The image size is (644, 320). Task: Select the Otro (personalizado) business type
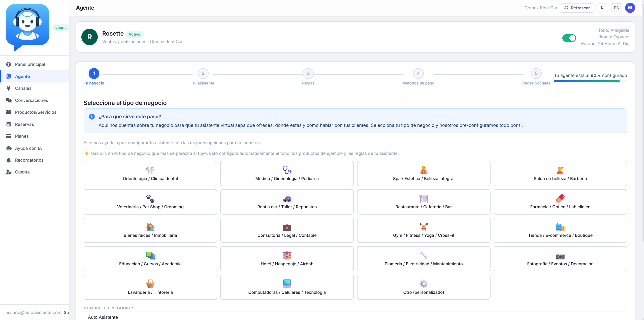pyautogui.click(x=423, y=287)
